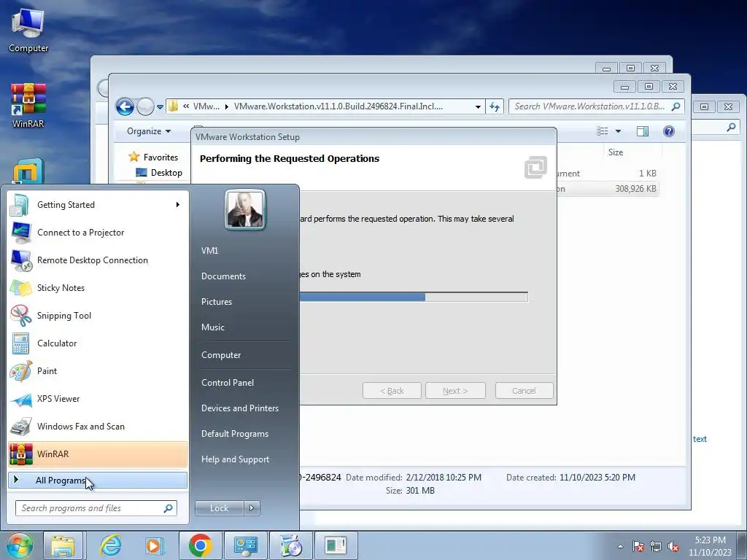Click the taskbar clock showing 5:23 PM

[710, 546]
